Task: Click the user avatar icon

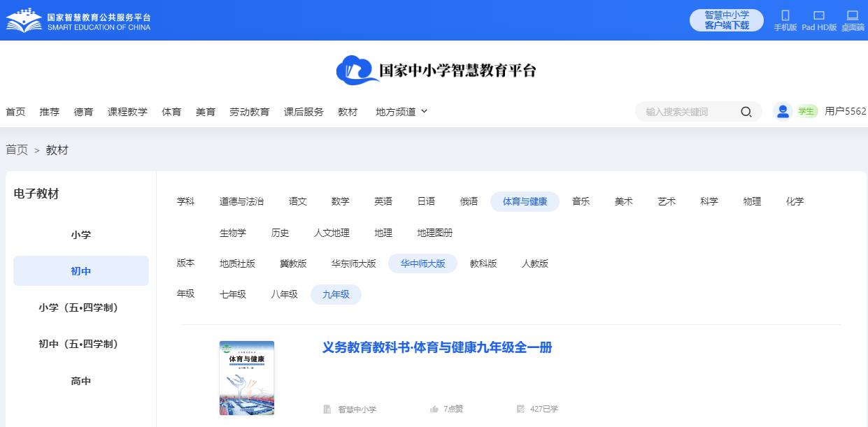Action: pyautogui.click(x=783, y=111)
